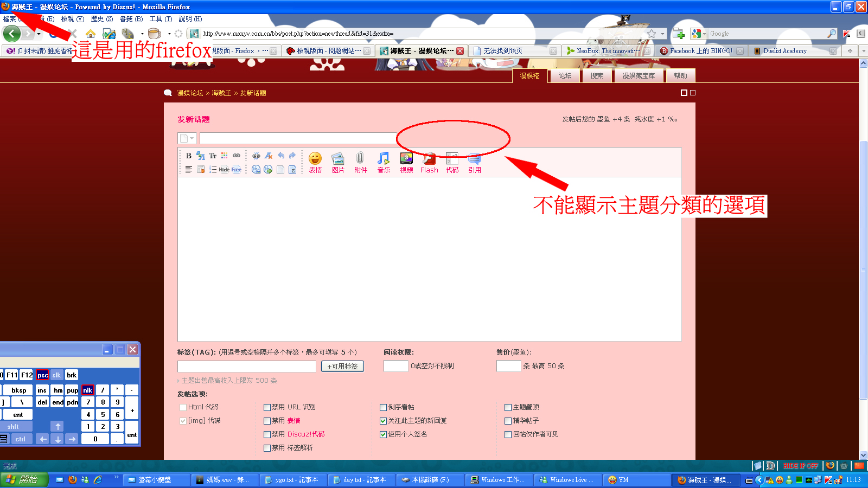Open the Windows 開始 Start button

[x=24, y=480]
